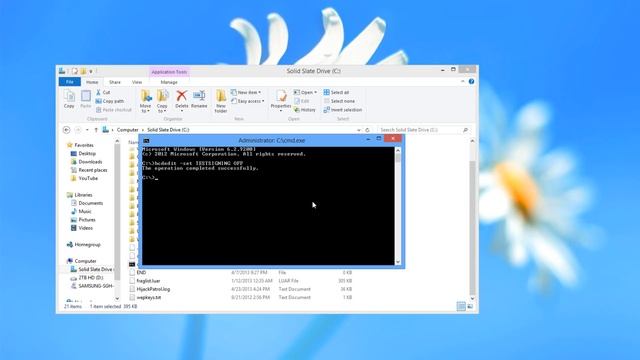This screenshot has height=360, width=640.
Task: Click the Copy icon in Clipboard group
Action: (69, 99)
